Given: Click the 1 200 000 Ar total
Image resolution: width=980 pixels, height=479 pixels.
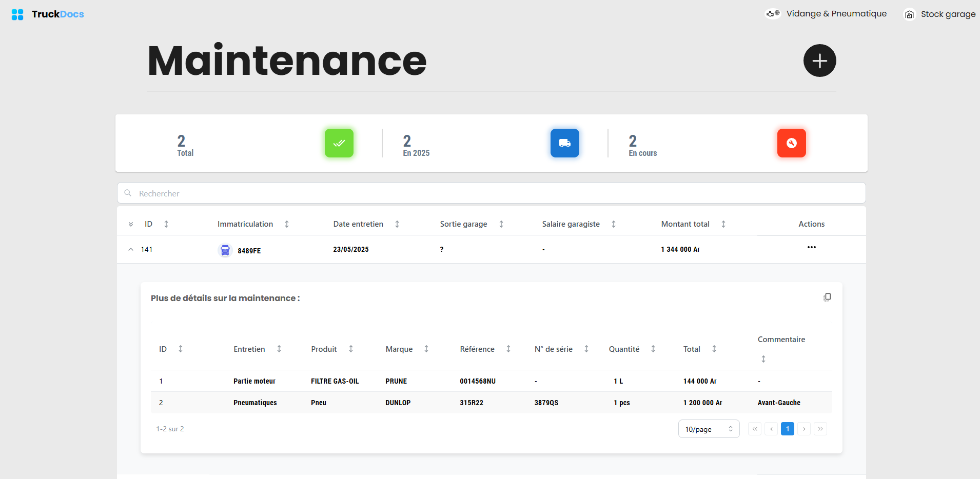Looking at the screenshot, I should pyautogui.click(x=702, y=403).
